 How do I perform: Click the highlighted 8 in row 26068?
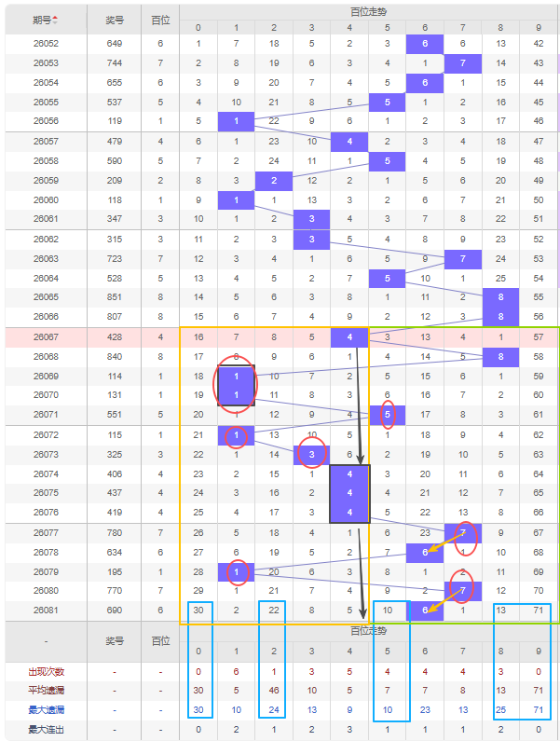click(500, 357)
